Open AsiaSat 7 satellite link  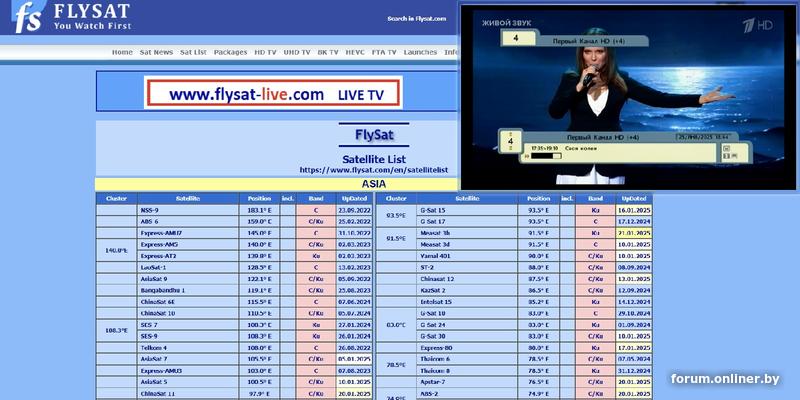coord(154,359)
